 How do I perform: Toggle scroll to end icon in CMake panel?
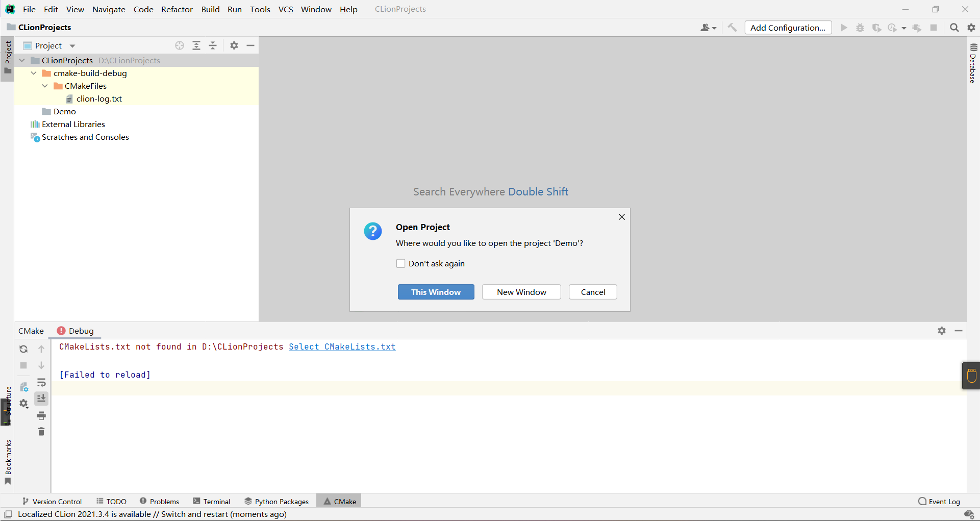41,398
